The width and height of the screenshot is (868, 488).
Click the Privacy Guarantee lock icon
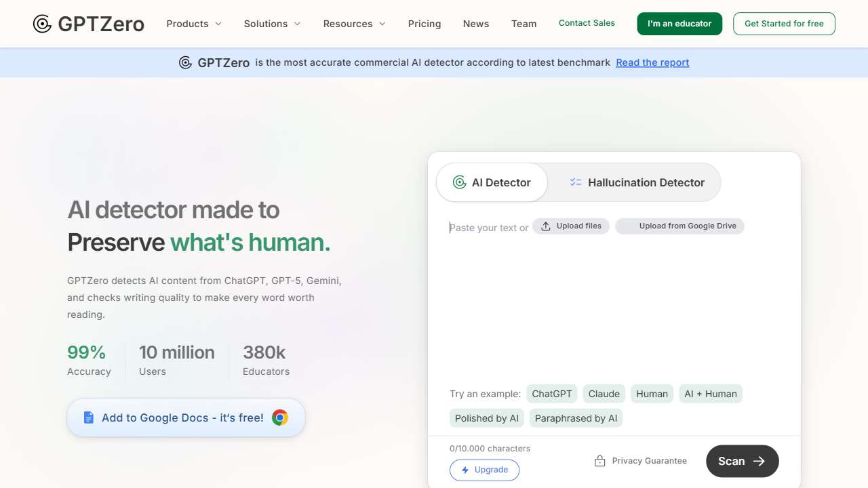click(599, 460)
